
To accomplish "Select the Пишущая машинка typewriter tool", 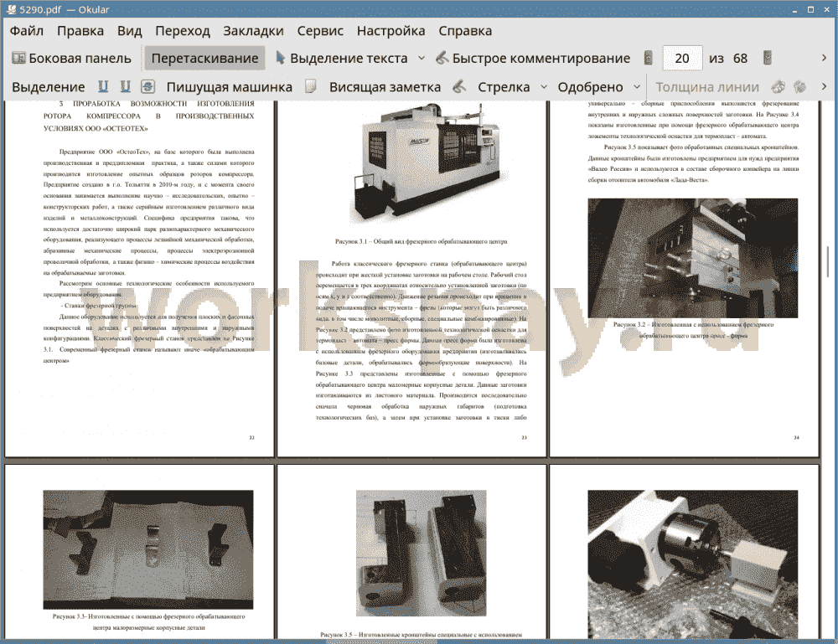I will click(x=230, y=87).
